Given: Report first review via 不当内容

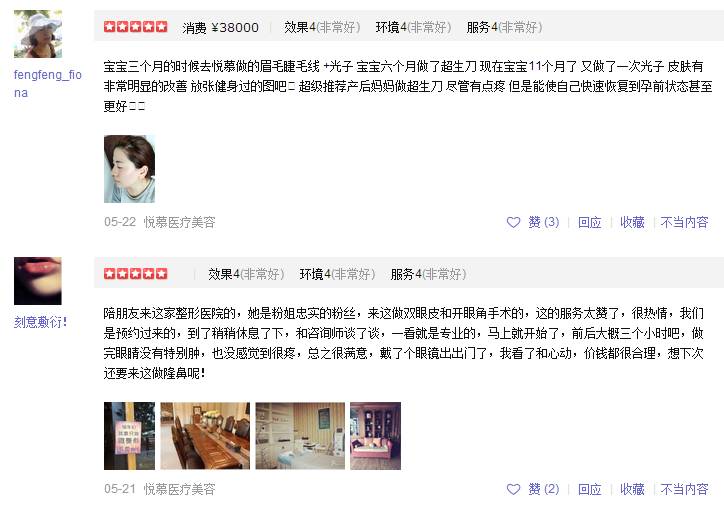Looking at the screenshot, I should point(684,222).
